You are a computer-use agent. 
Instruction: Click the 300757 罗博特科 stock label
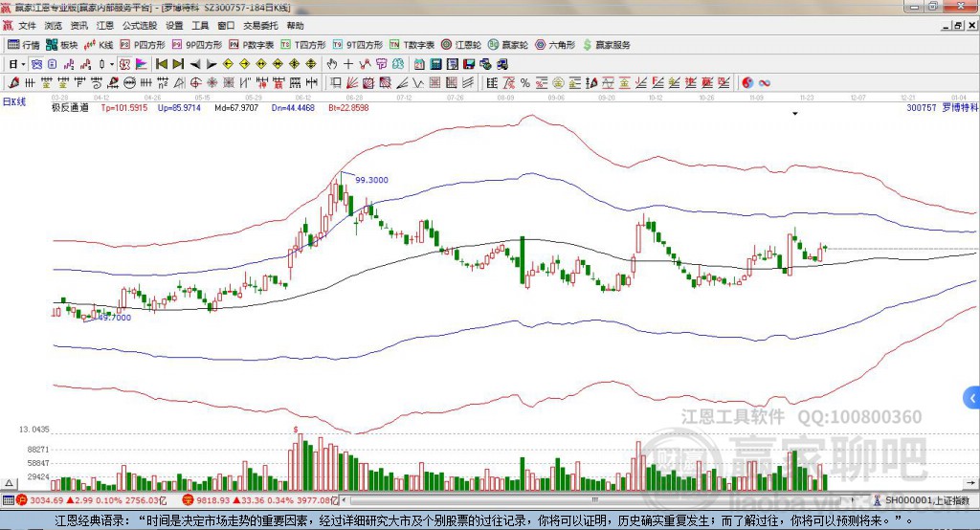(x=942, y=107)
